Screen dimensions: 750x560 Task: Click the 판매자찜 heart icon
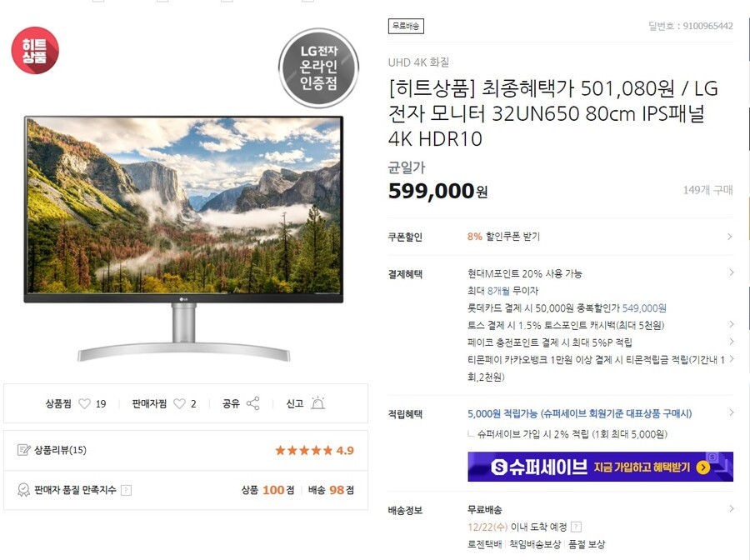179,403
